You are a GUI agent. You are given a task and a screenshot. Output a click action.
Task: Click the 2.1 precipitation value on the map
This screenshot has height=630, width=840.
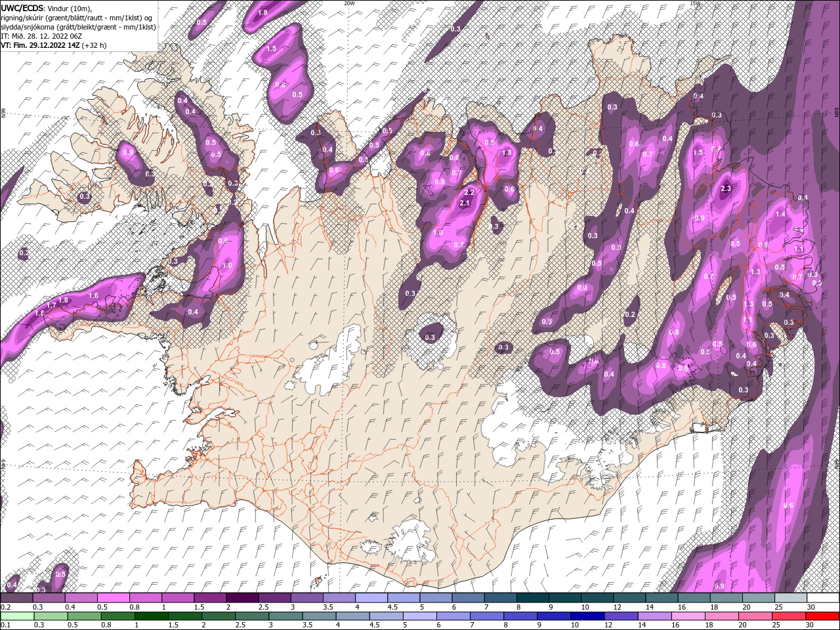[465, 203]
